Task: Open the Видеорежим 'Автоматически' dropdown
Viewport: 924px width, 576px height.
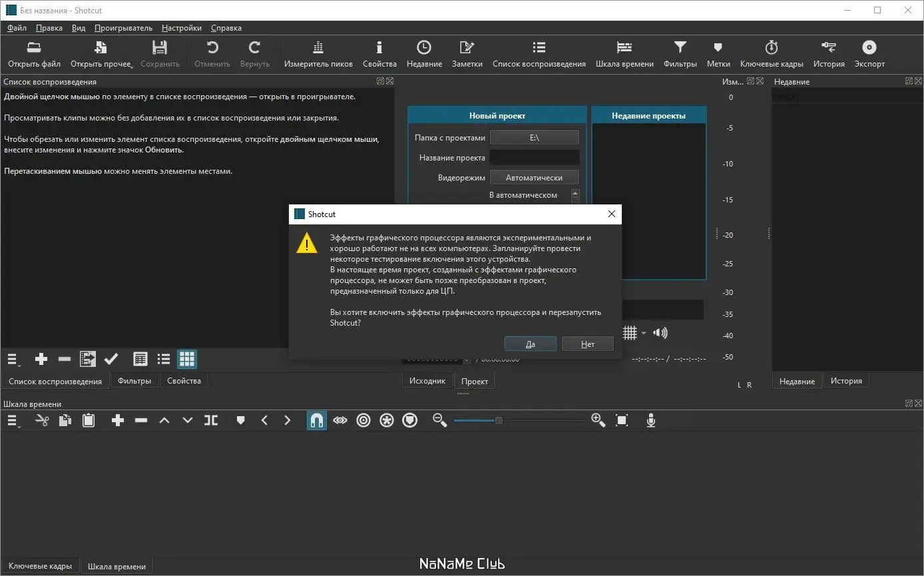Action: [x=534, y=178]
